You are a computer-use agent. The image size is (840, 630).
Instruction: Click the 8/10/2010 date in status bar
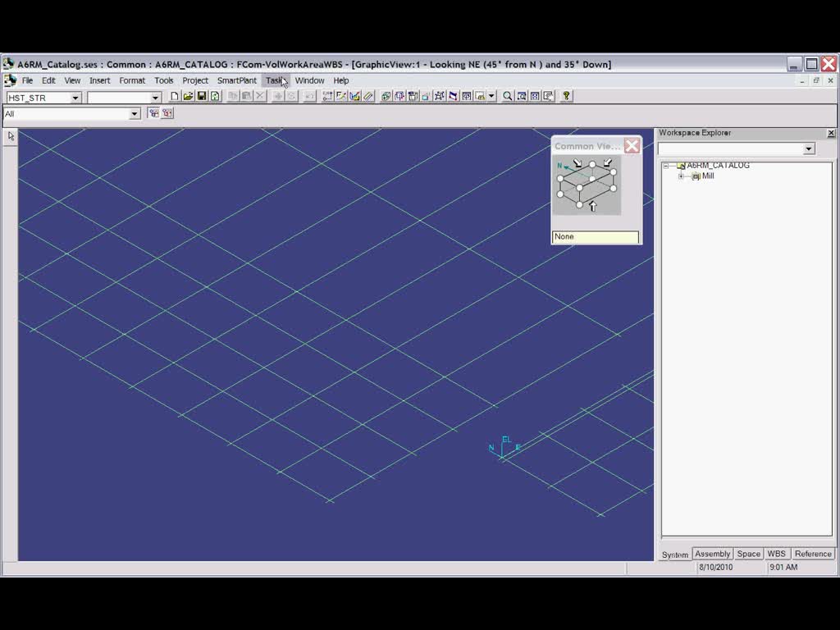[x=715, y=568]
